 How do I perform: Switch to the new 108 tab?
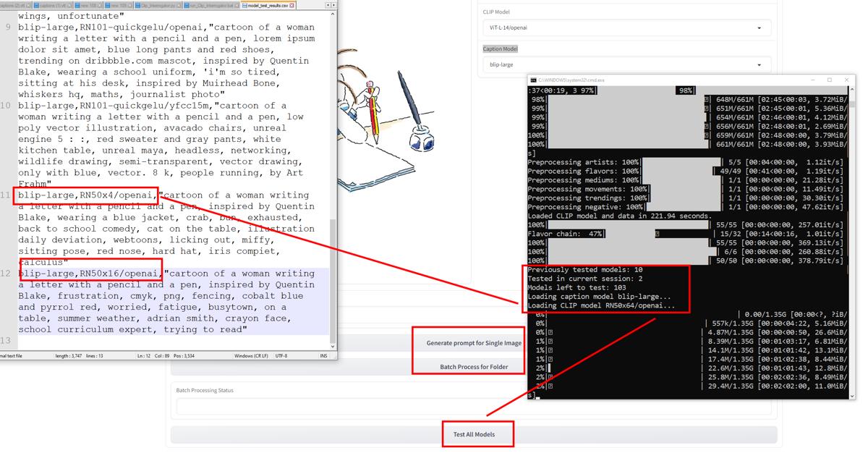(x=87, y=5)
